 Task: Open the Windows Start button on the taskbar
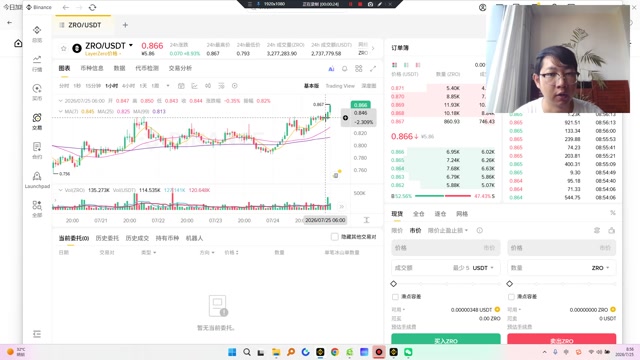coord(232,352)
